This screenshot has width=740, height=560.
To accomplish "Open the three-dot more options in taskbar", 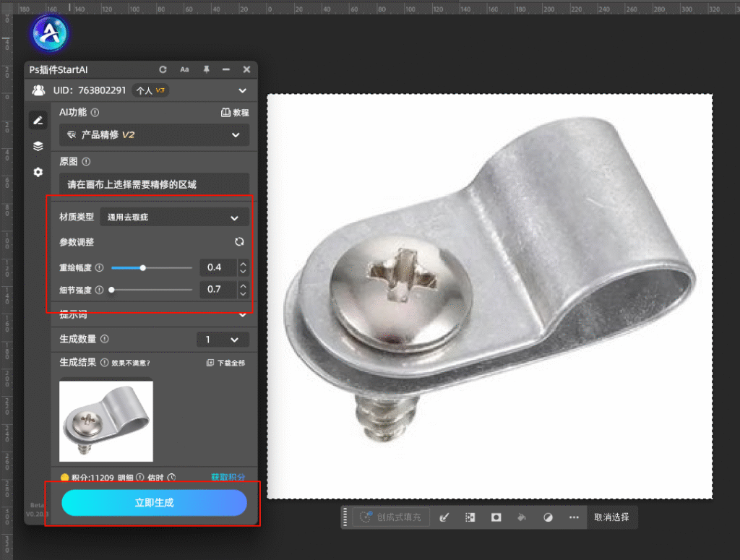I will pos(574,517).
